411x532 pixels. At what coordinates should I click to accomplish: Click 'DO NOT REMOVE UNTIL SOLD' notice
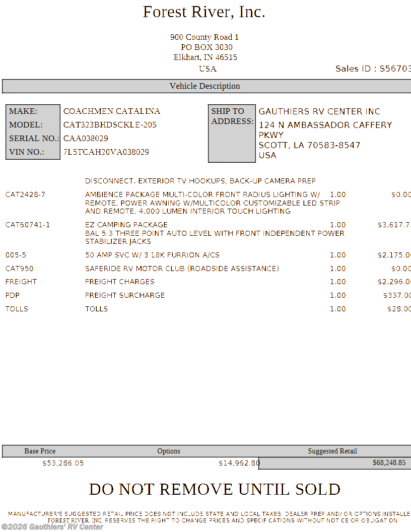pos(215,489)
